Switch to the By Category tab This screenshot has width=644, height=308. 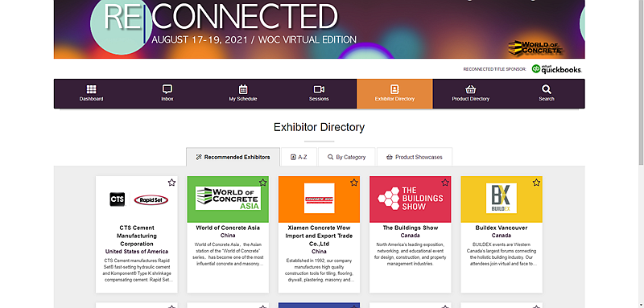tap(347, 157)
